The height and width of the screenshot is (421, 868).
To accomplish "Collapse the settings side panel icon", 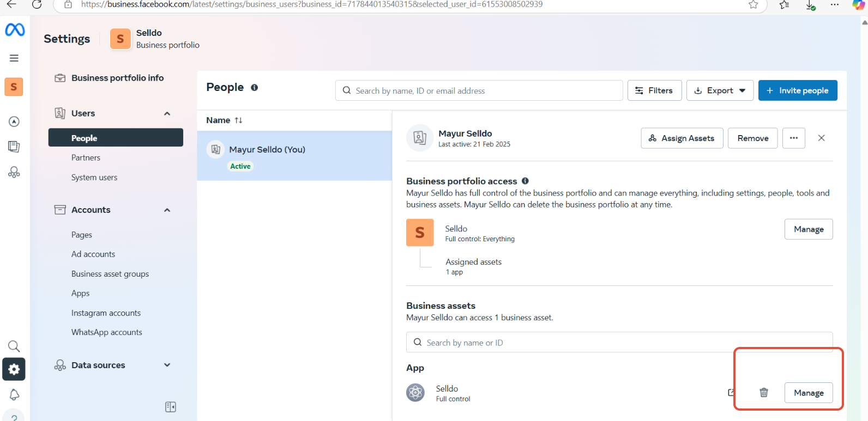I will (x=171, y=407).
